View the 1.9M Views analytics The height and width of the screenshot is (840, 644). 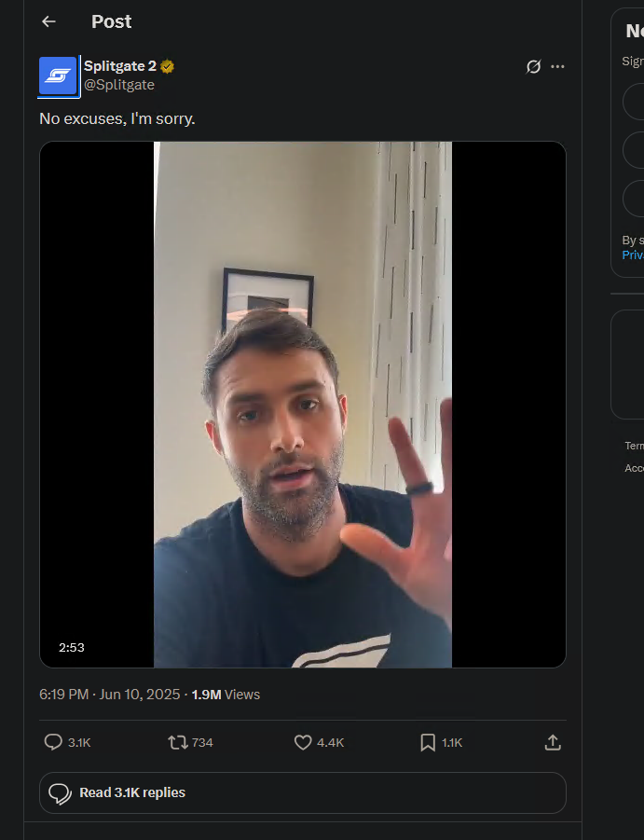tap(226, 695)
